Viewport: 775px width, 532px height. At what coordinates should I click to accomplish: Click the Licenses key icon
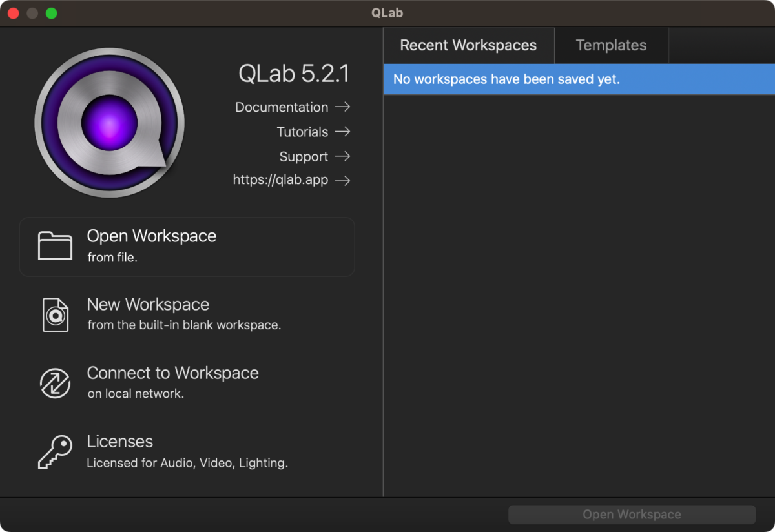[55, 452]
